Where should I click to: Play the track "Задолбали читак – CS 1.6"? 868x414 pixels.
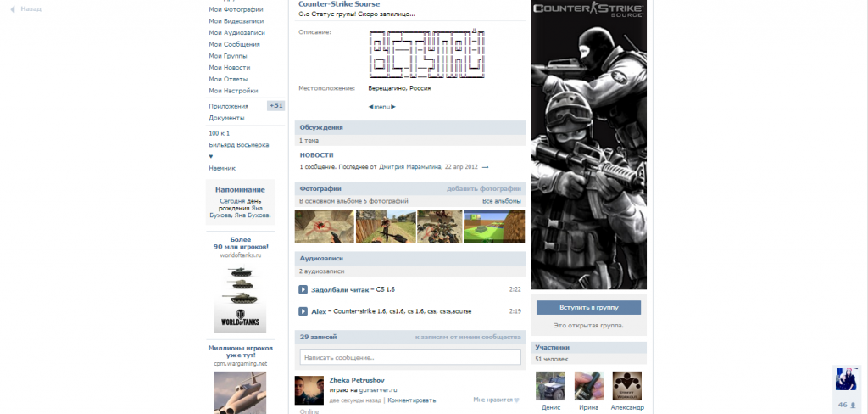[x=303, y=289]
